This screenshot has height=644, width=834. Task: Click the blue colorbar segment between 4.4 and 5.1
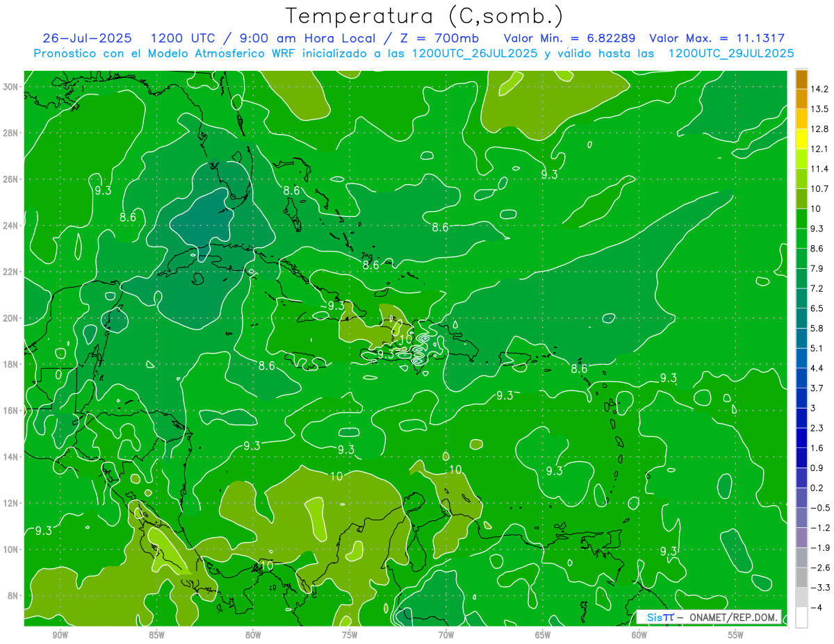click(x=801, y=358)
